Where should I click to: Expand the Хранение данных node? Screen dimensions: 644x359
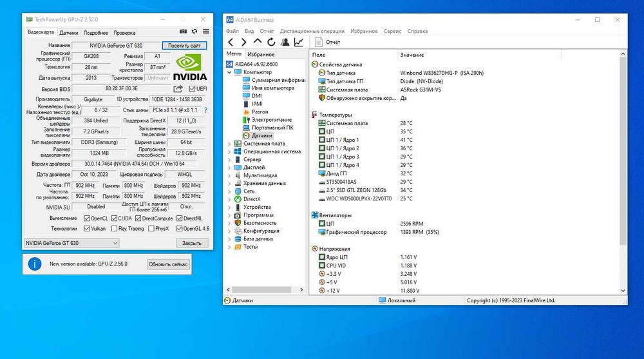point(229,184)
